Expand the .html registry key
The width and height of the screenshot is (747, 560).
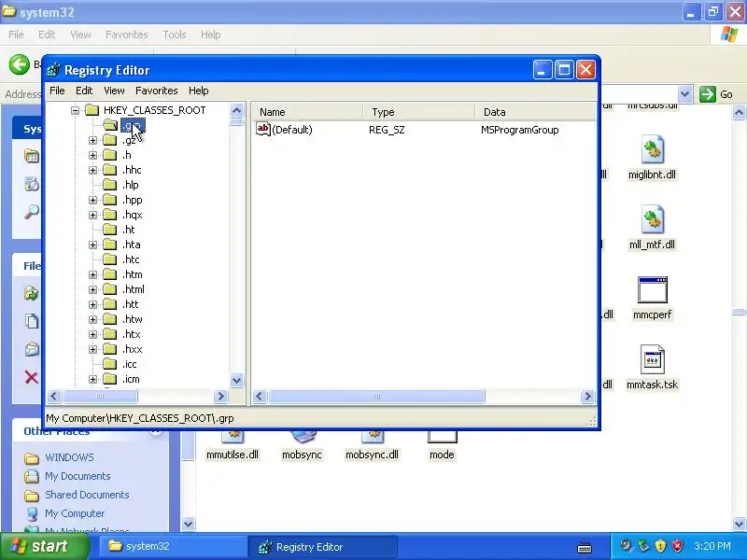tap(92, 289)
